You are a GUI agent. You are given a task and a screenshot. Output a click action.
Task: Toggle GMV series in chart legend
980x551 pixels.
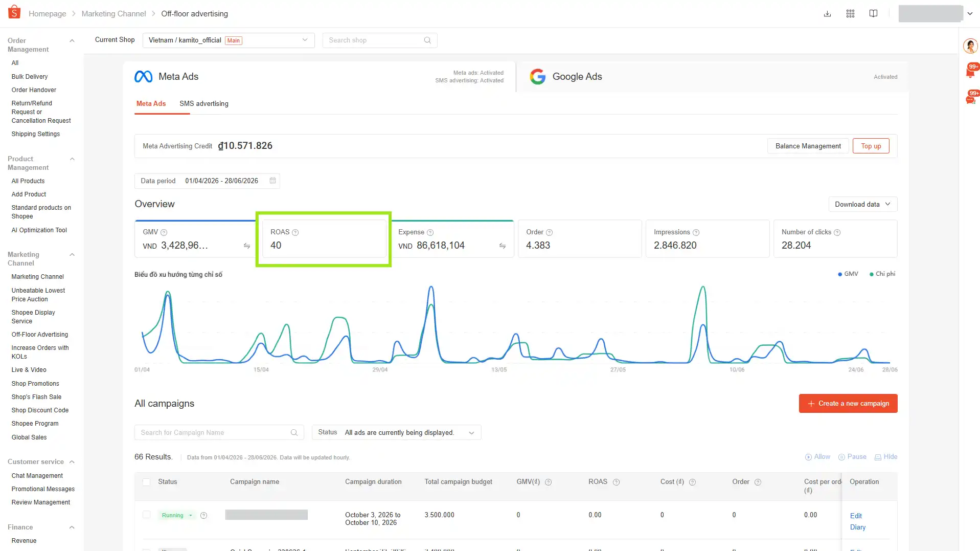[x=848, y=274]
